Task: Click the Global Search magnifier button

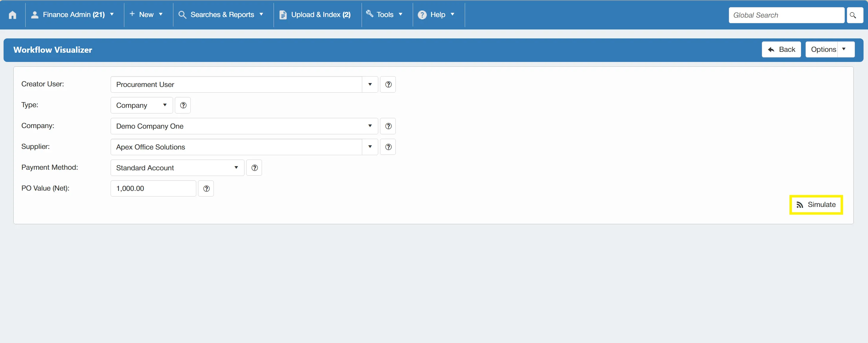Action: tap(855, 15)
